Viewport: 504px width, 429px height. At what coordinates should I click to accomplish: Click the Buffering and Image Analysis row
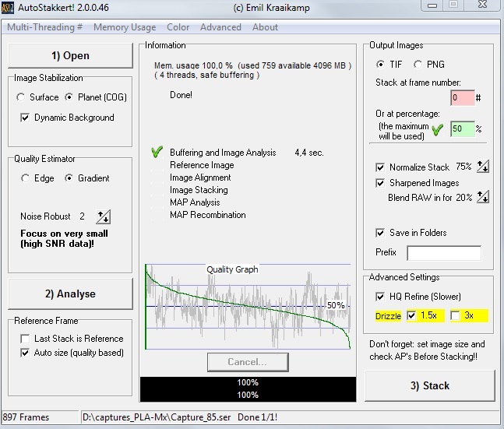coord(223,153)
